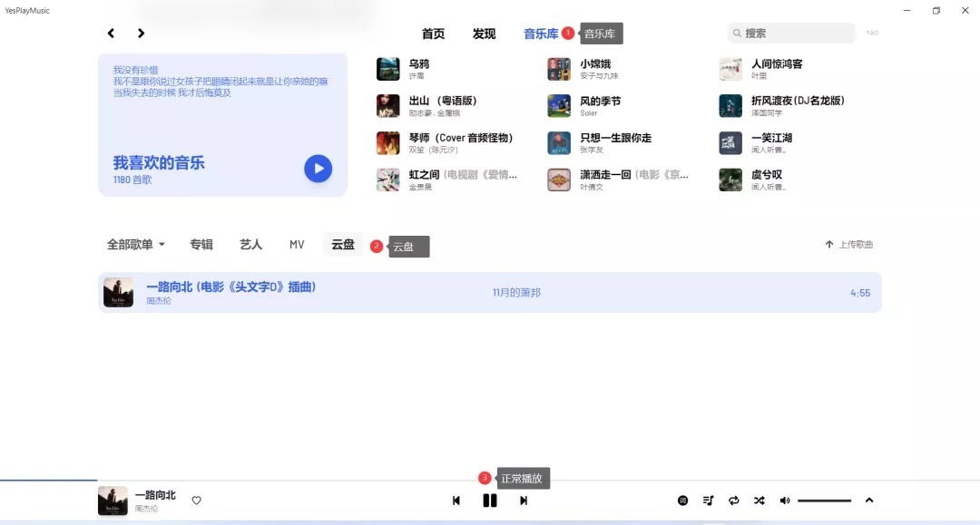Open artist 金贵晟

click(x=420, y=187)
